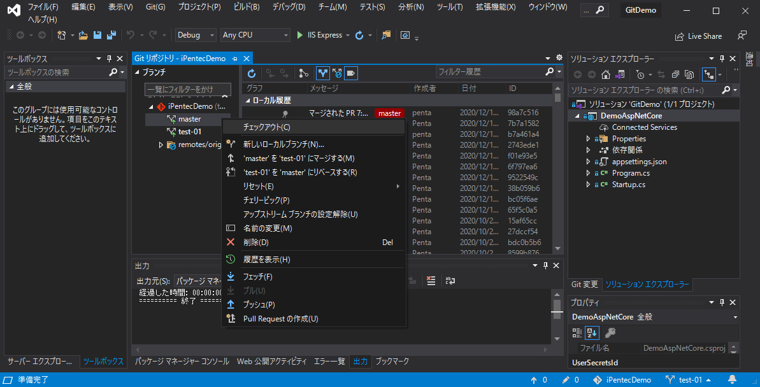
Task: Click the Solution Explorer search field
Action: [x=646, y=90]
